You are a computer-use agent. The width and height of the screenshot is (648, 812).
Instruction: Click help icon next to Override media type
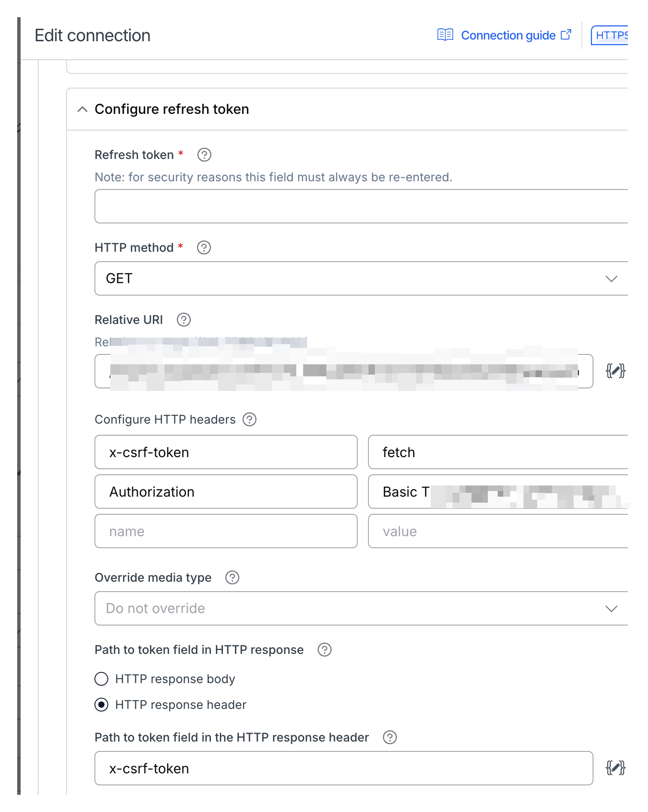pyautogui.click(x=232, y=577)
